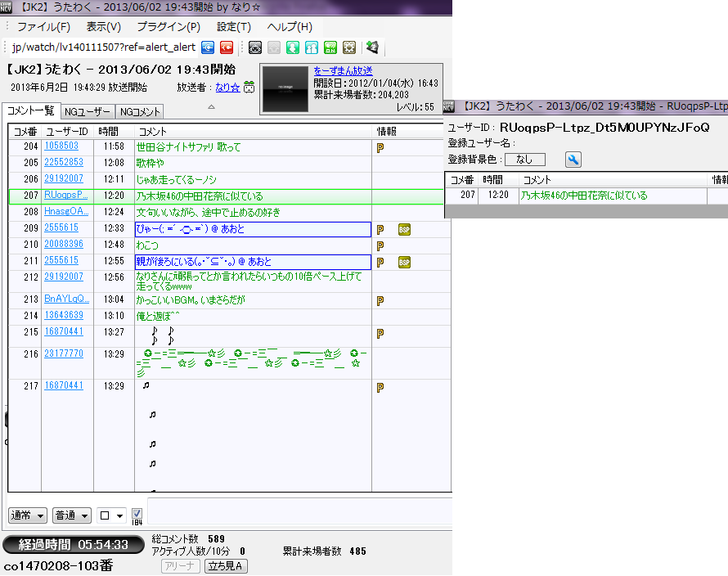Collapse the header panel with small triangle
The image size is (728, 576).
211,107
